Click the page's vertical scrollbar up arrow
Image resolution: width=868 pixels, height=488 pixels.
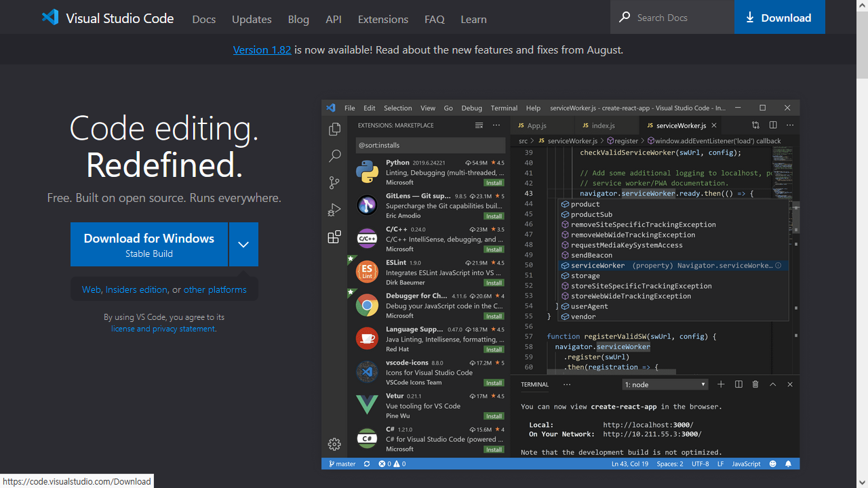(x=862, y=5)
